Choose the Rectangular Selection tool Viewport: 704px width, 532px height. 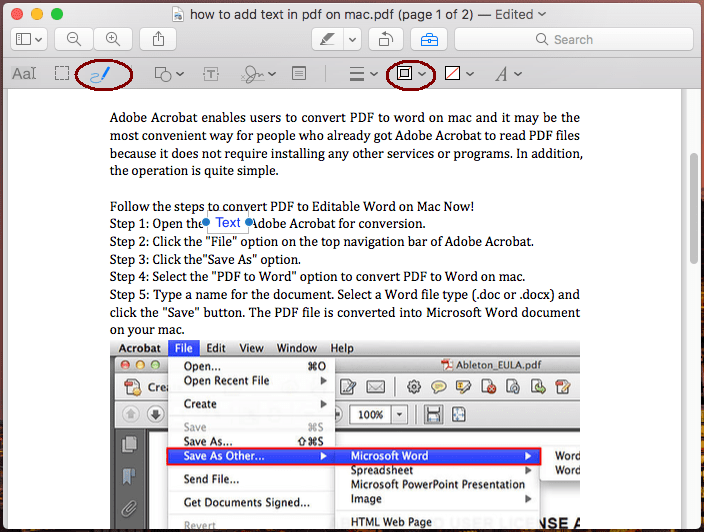pyautogui.click(x=62, y=74)
